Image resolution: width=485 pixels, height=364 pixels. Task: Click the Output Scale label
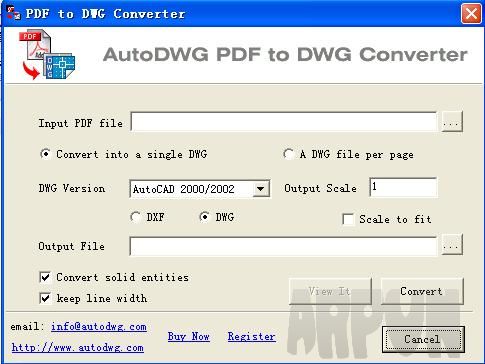coord(320,189)
